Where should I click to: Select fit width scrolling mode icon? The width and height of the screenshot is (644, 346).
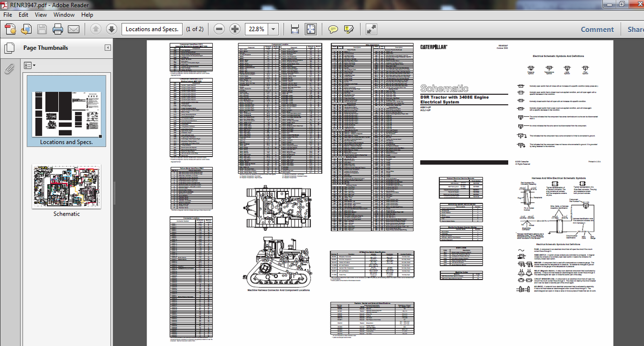pyautogui.click(x=295, y=29)
